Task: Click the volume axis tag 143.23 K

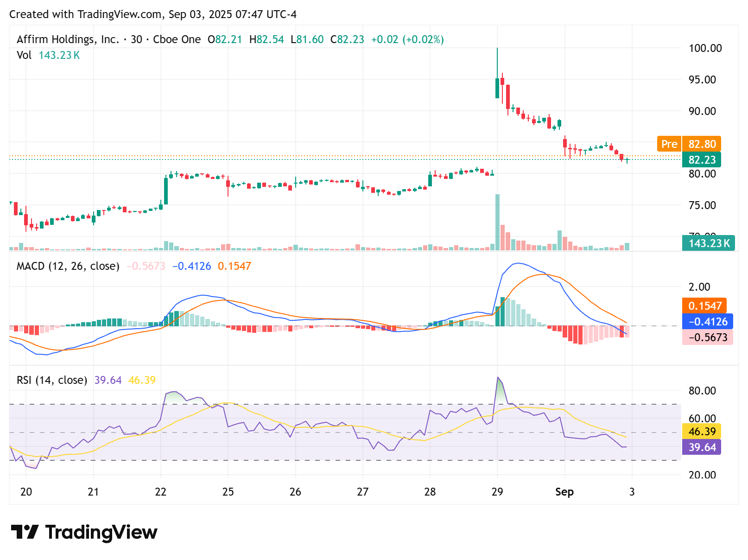Action: coord(709,243)
